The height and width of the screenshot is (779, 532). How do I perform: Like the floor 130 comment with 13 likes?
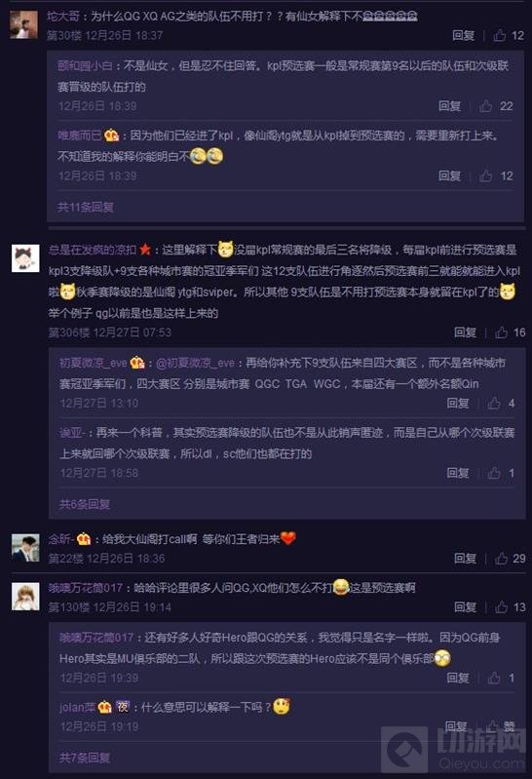pos(501,607)
